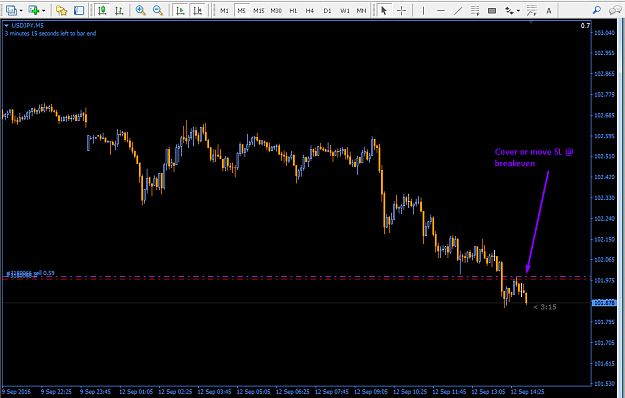625x398 pixels.
Task: Pick the trendline drawing tool
Action: coord(458,10)
